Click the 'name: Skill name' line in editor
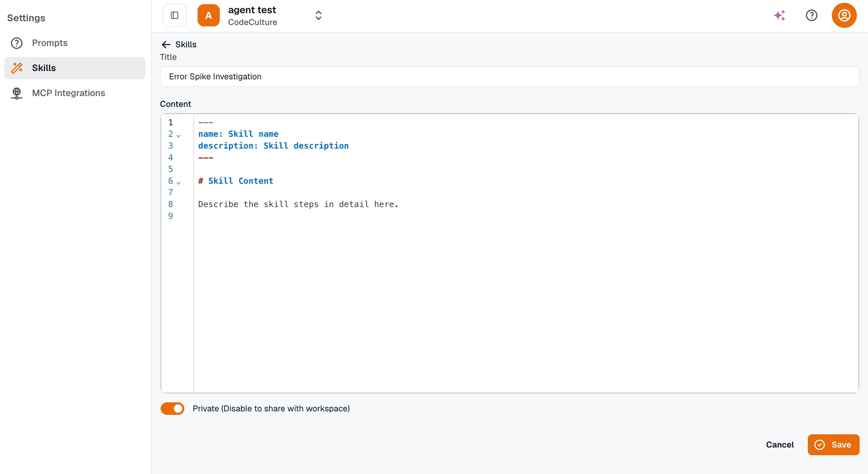868x474 pixels. tap(238, 134)
